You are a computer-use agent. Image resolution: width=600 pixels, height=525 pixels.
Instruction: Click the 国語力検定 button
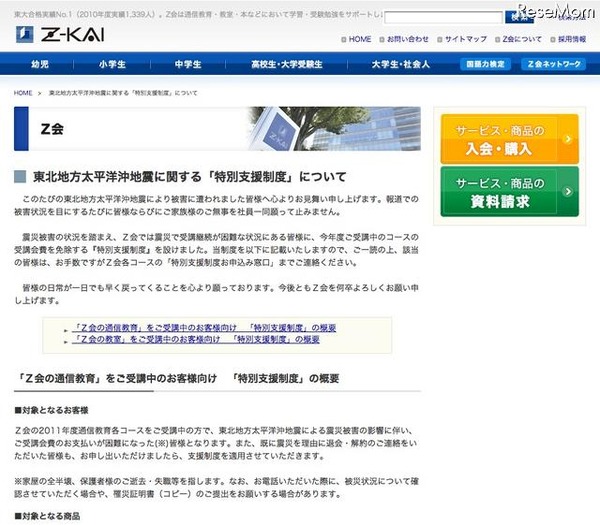coord(485,64)
